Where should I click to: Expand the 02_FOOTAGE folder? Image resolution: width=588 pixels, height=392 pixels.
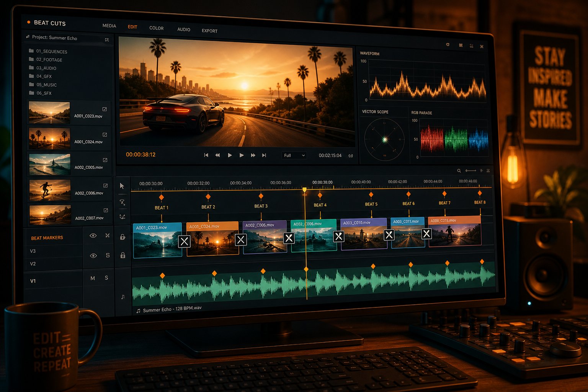pyautogui.click(x=45, y=60)
